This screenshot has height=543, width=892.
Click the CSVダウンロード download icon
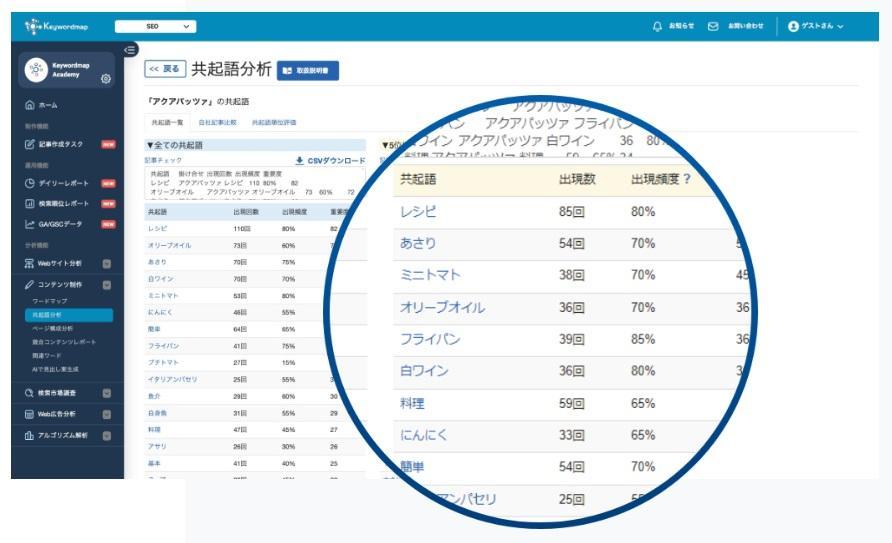pyautogui.click(x=299, y=161)
